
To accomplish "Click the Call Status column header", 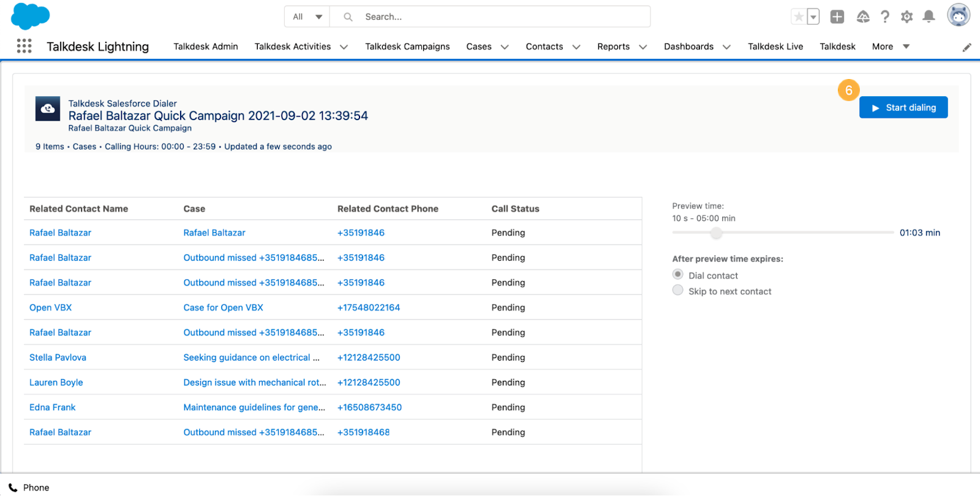I will pos(515,209).
